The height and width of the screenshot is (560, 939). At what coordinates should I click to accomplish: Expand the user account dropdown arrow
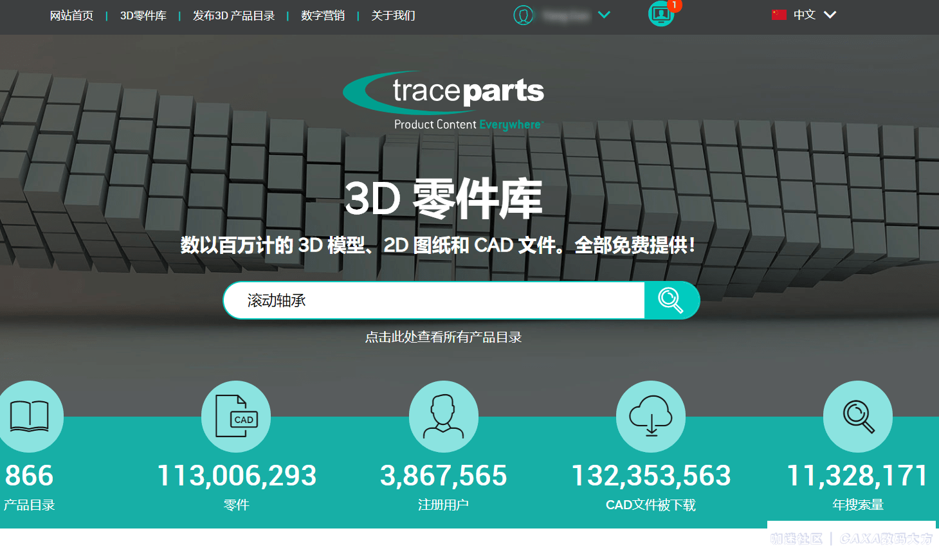click(x=604, y=14)
